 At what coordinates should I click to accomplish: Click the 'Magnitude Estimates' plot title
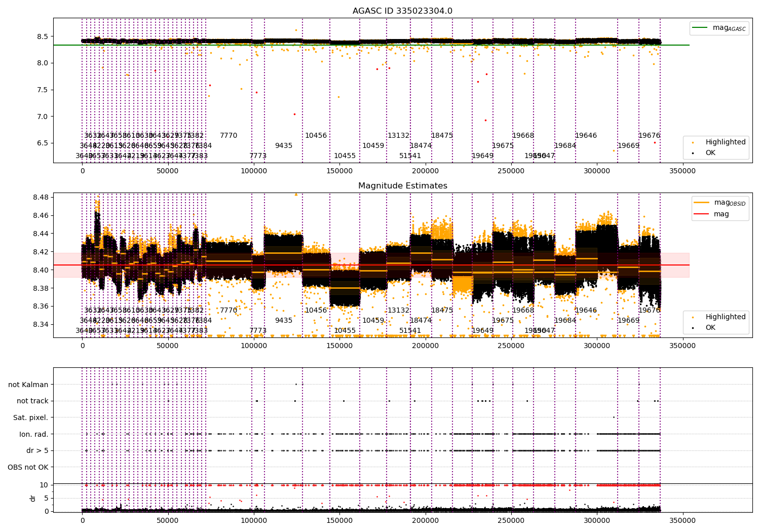402,186
